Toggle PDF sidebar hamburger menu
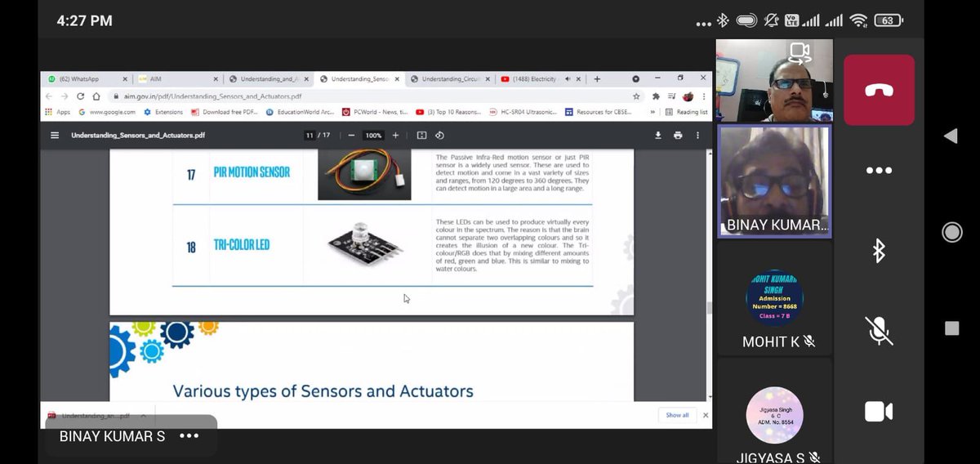The height and width of the screenshot is (464, 980). click(55, 135)
